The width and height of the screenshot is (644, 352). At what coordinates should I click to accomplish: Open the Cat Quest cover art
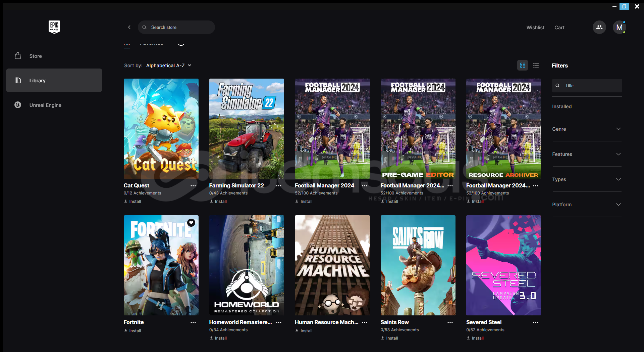(161, 129)
